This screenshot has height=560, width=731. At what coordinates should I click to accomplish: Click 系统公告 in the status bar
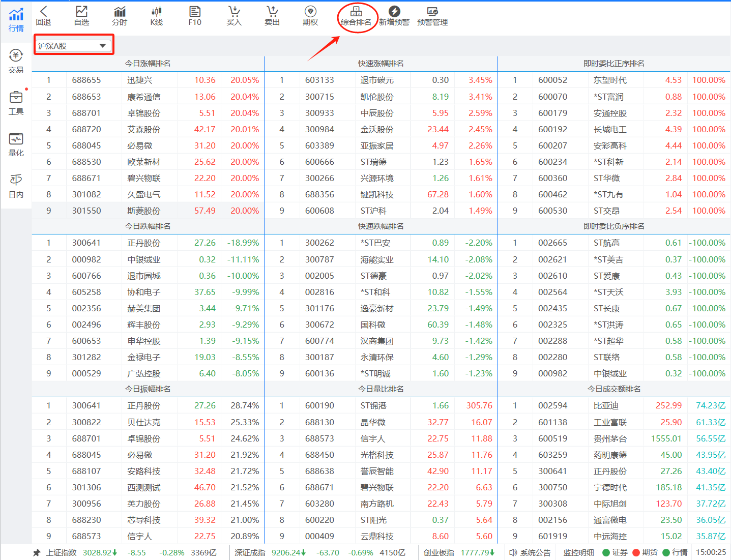(x=530, y=552)
